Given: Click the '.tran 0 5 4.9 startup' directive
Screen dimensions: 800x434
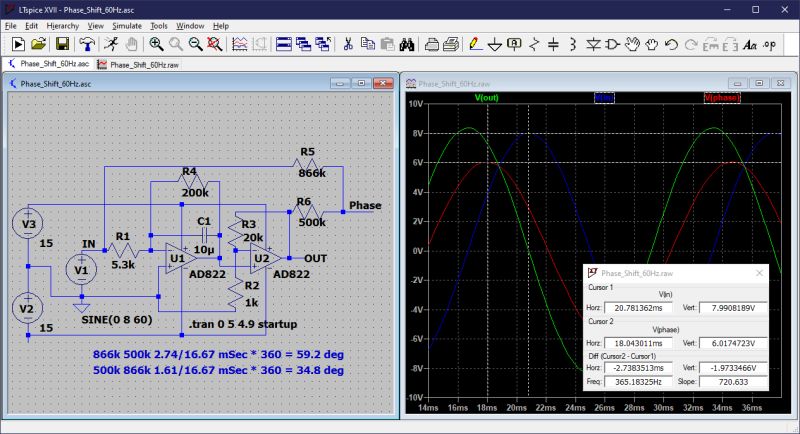Looking at the screenshot, I should (x=243, y=324).
